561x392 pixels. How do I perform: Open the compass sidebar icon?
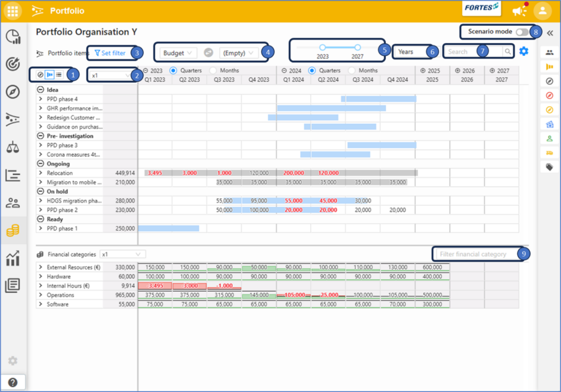point(13,92)
